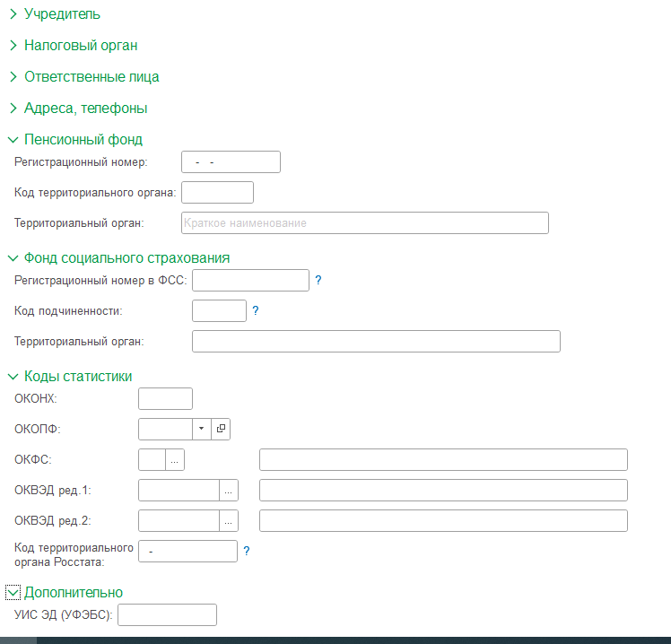Focus ОКВЭД ред.1 description field
This screenshot has height=644, width=671.
tap(443, 490)
